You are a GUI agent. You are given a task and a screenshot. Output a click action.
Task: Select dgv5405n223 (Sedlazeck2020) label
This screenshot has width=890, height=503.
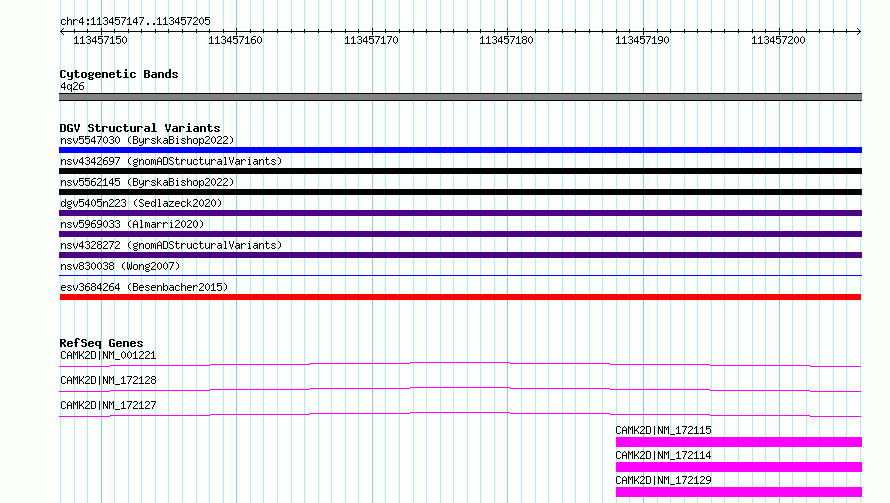point(141,203)
